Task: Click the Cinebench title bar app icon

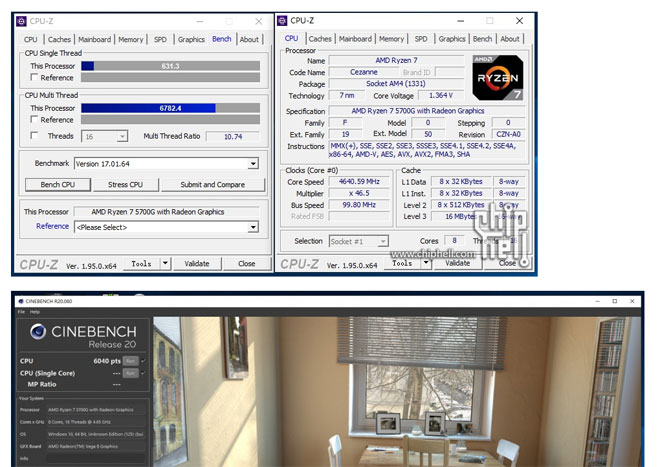Action: (x=21, y=301)
